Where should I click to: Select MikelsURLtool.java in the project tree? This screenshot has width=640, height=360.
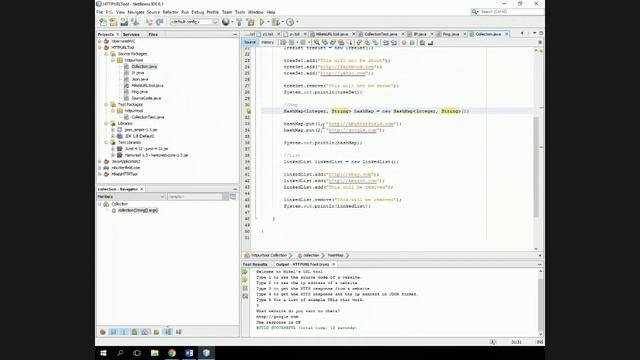coord(147,86)
